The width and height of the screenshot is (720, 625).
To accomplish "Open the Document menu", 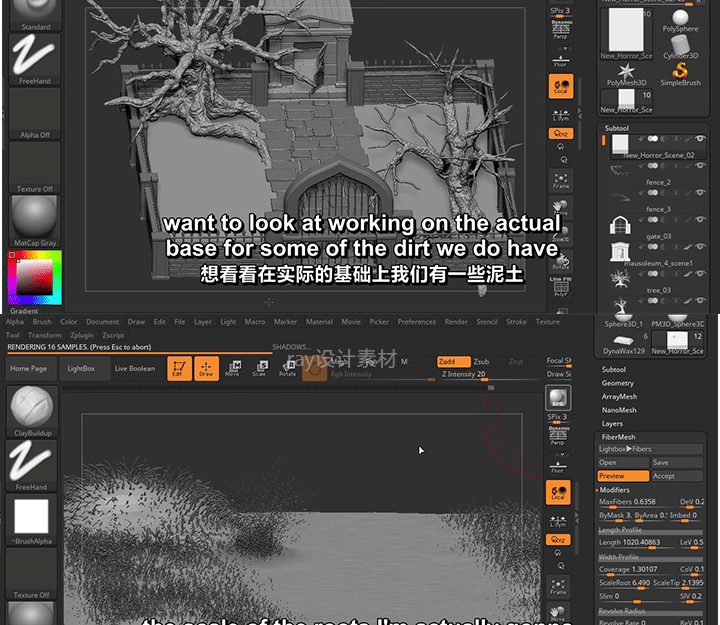I will 102,322.
